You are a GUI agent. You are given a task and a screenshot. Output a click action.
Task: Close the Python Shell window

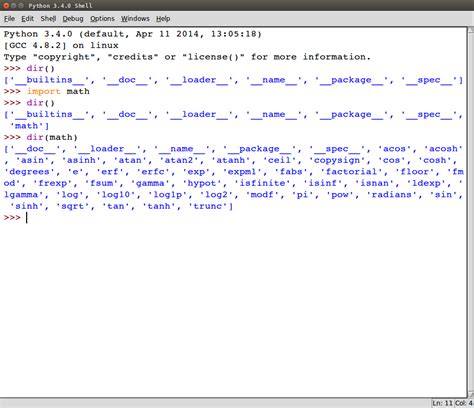click(x=6, y=6)
